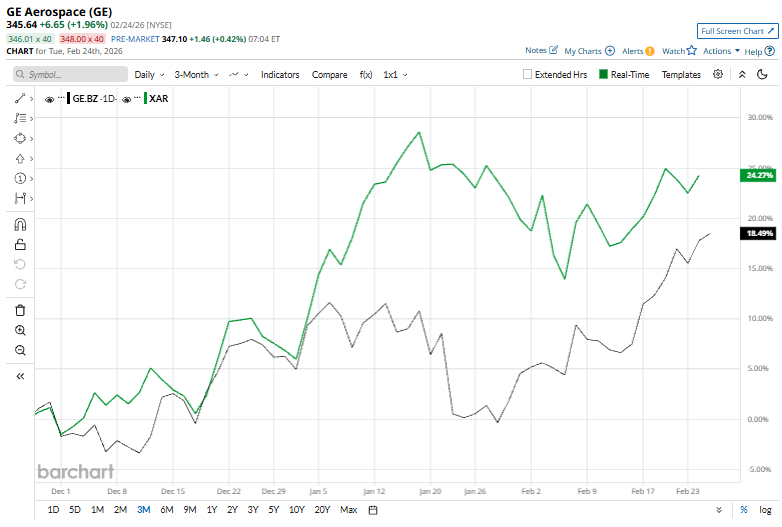Open the chart type line dropdown

(238, 74)
